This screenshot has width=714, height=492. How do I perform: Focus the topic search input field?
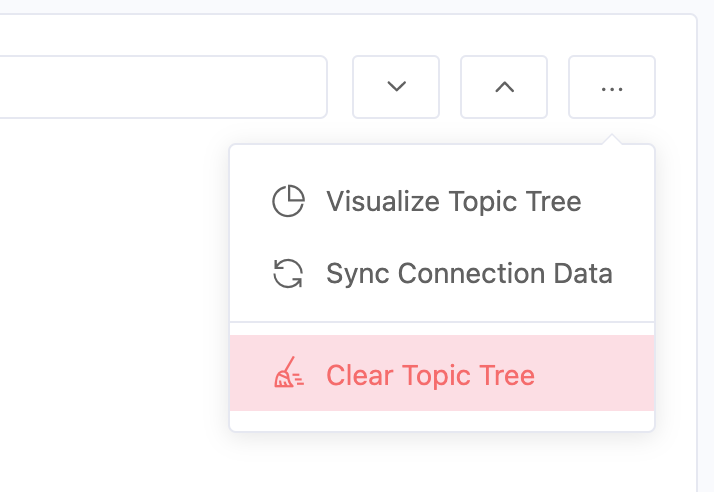click(x=160, y=87)
